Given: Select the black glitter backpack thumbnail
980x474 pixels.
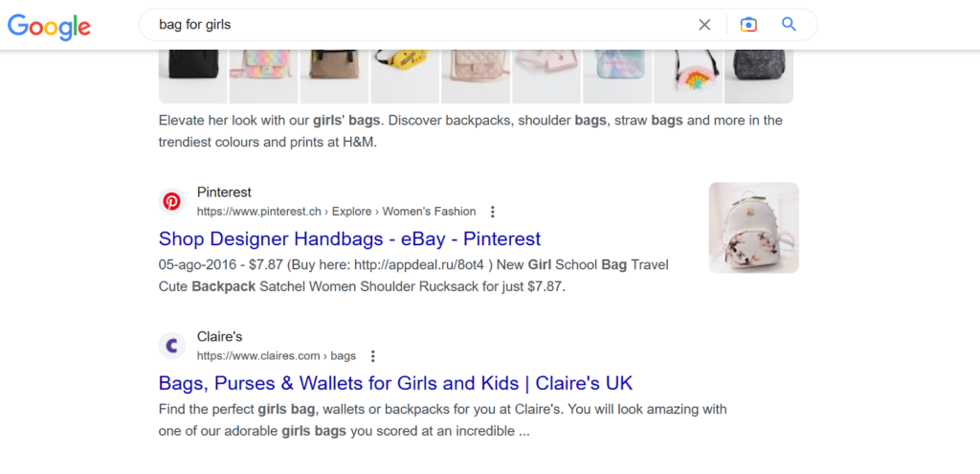Looking at the screenshot, I should (758, 71).
